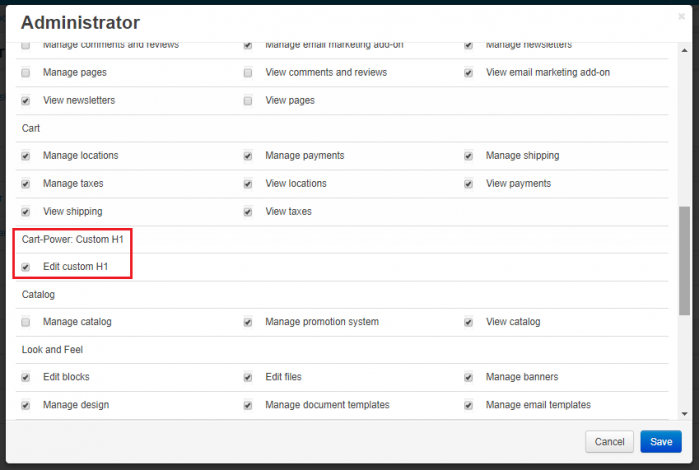700x470 pixels.
Task: Uncheck Edit custom H1 checkbox
Action: (25, 267)
